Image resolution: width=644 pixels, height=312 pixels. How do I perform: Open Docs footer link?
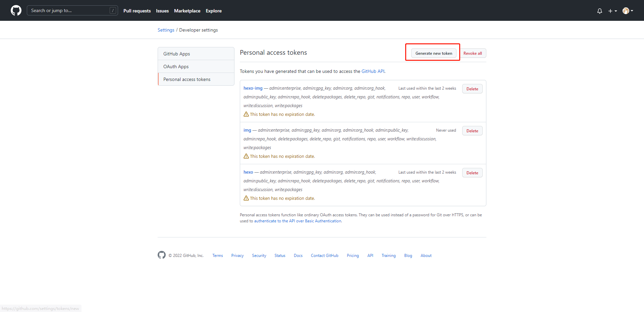298,256
